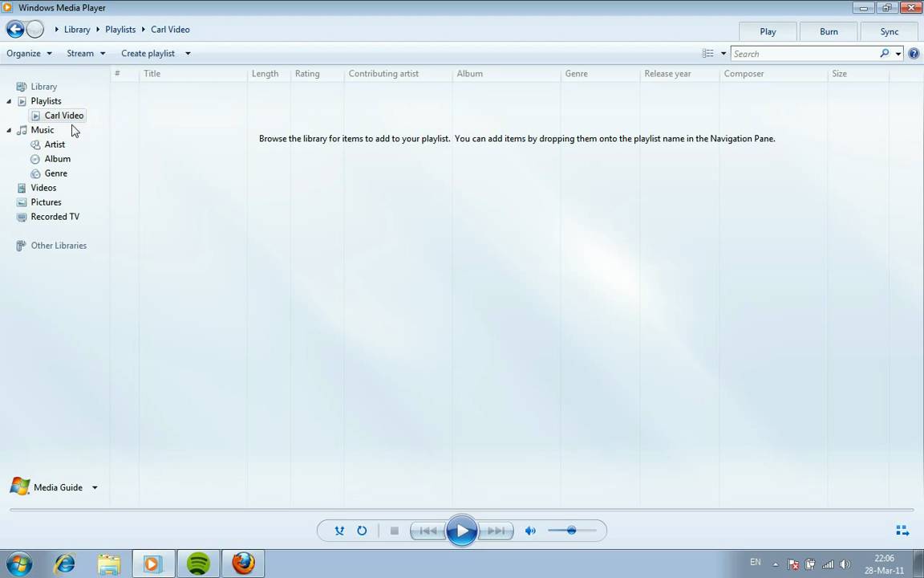Open Windows Explorer from the taskbar

(x=109, y=564)
